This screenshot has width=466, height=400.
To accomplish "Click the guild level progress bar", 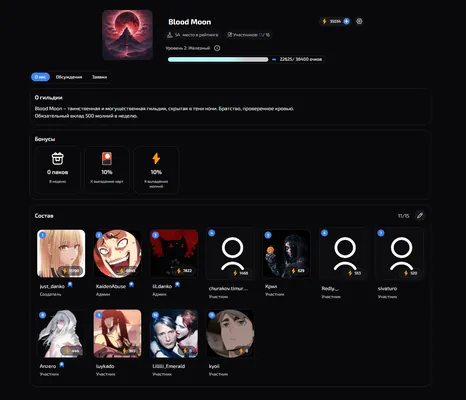I will (x=218, y=59).
